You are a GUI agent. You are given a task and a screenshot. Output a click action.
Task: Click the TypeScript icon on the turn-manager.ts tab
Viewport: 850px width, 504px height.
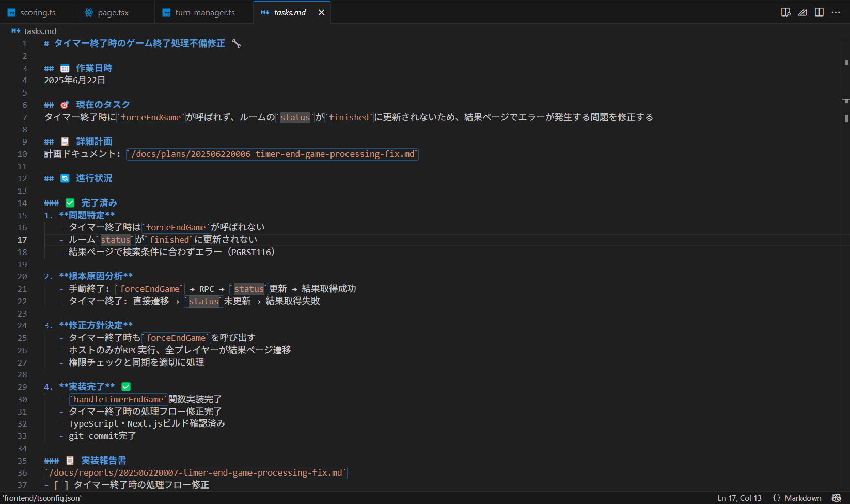pos(166,12)
